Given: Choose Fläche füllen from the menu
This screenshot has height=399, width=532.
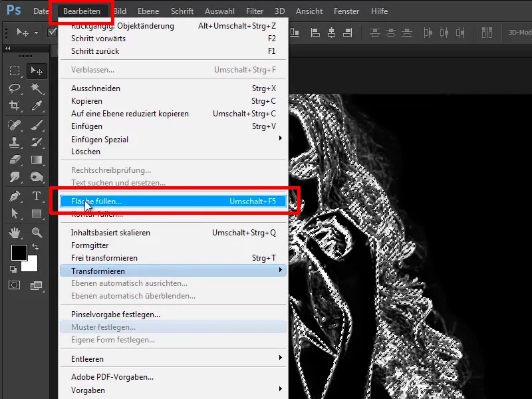Looking at the screenshot, I should [x=173, y=201].
